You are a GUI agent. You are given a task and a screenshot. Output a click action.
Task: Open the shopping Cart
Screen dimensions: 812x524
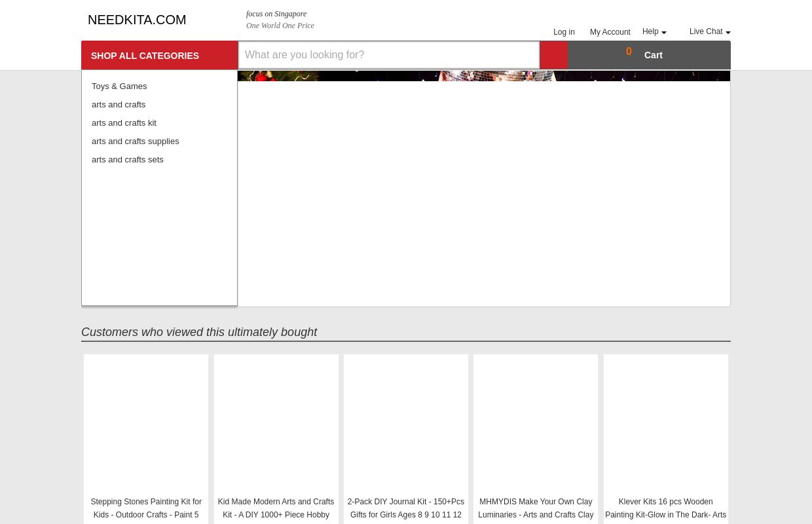[x=653, y=55]
